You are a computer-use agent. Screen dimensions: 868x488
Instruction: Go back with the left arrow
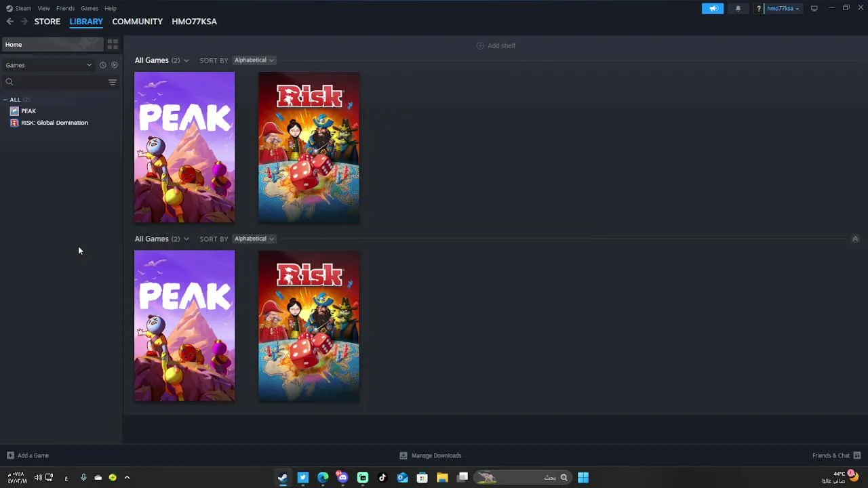tap(10, 22)
